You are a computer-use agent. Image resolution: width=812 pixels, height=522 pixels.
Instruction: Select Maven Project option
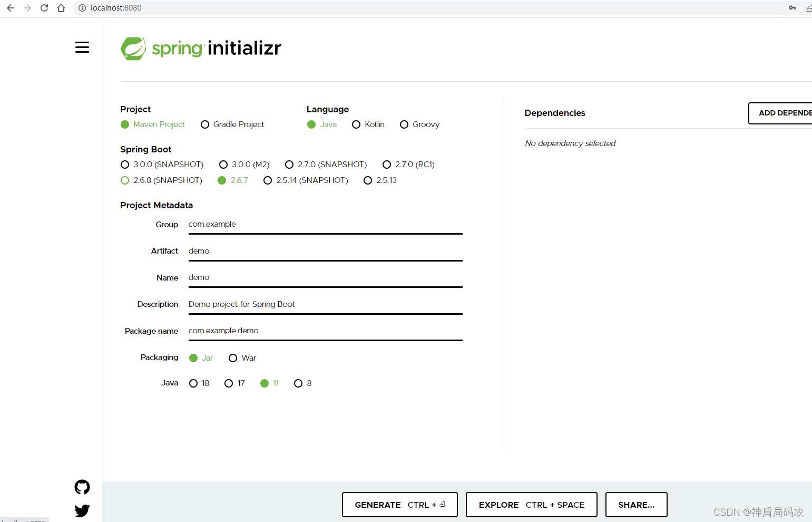pos(153,124)
